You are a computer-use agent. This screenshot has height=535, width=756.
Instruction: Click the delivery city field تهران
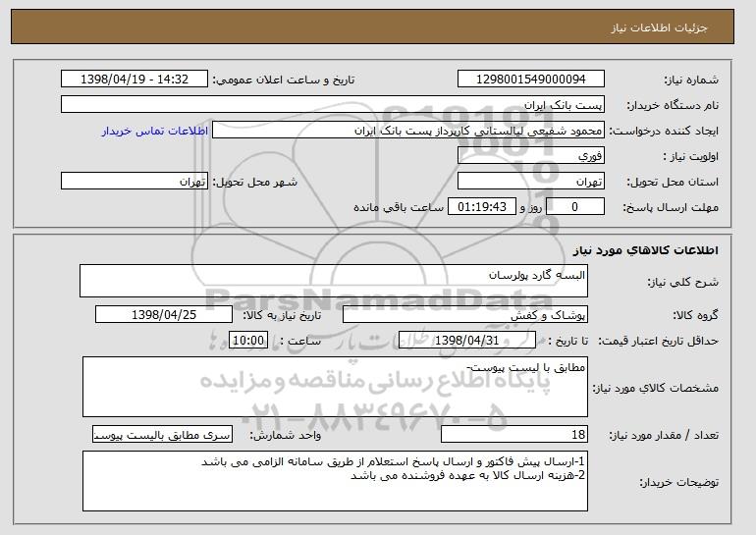point(135,182)
